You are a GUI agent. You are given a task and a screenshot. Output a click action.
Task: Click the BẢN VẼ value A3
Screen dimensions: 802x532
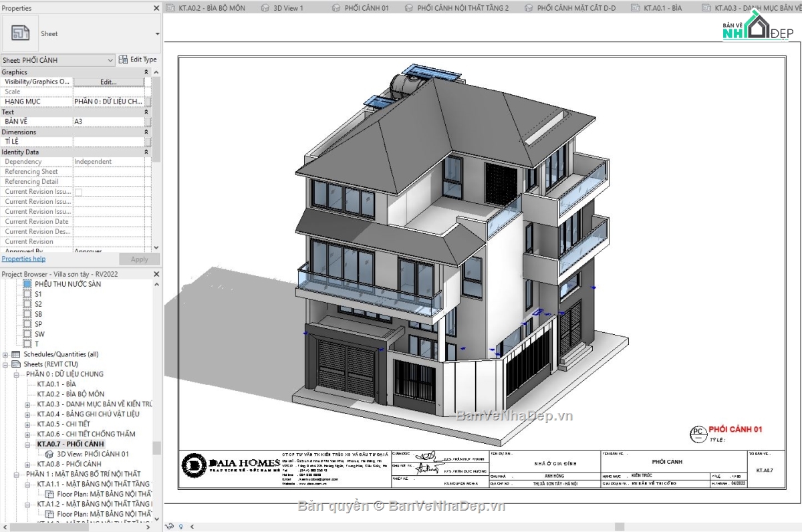(x=108, y=122)
